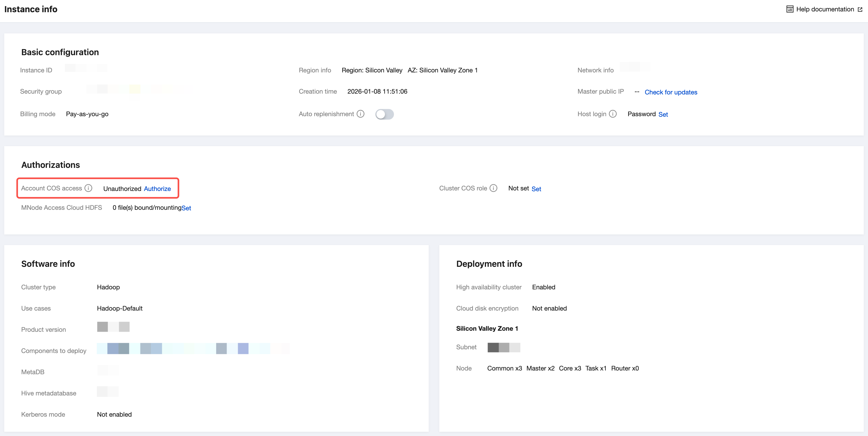Click info icon next to Account COS access
Screen dimensions: 868x436
(88, 188)
